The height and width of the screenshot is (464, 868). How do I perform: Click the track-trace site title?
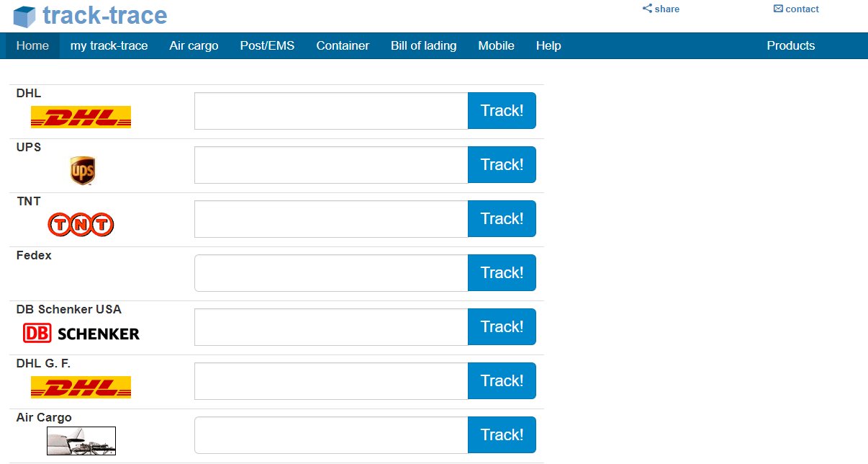pyautogui.click(x=105, y=15)
